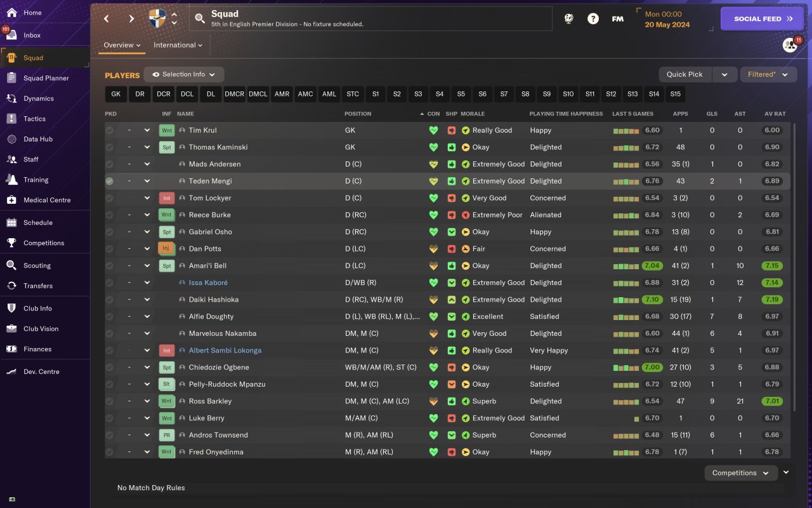Viewport: 812px width, 508px height.
Task: Switch to the Overview tab
Action: point(122,45)
